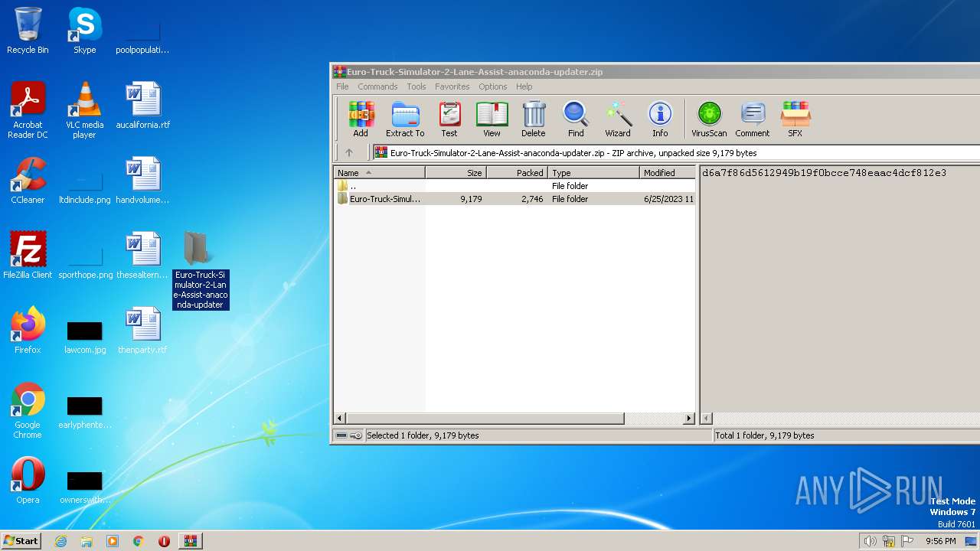
Task: Open the Windows Start menu
Action: (21, 541)
